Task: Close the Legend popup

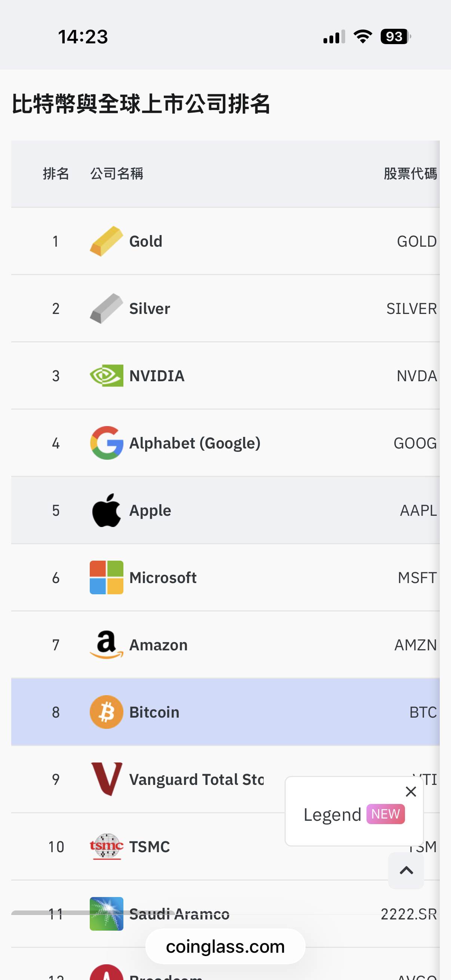Action: click(411, 792)
